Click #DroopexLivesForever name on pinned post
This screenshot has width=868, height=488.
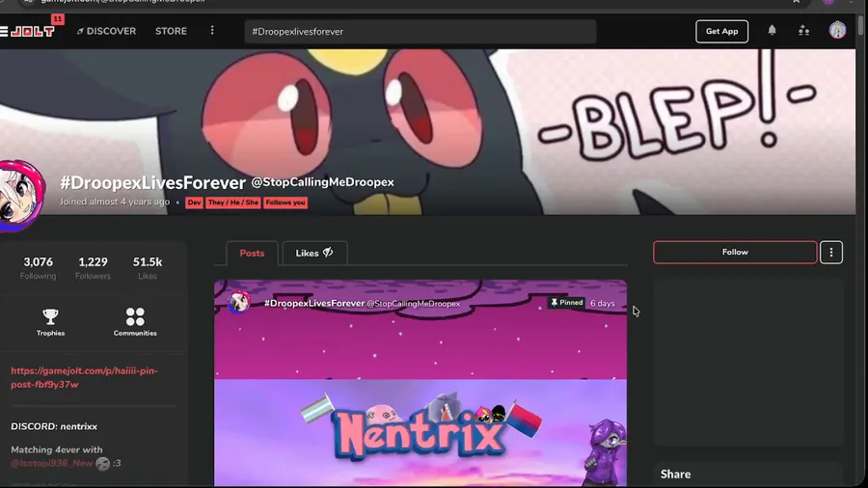coord(314,303)
